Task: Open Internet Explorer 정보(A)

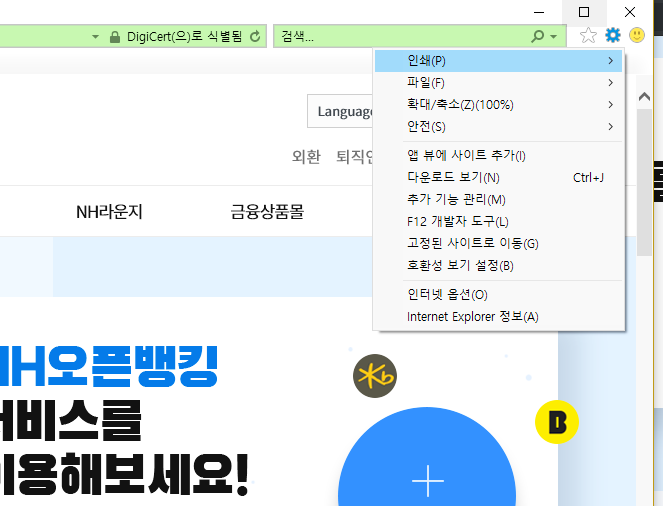Action: [x=499, y=317]
